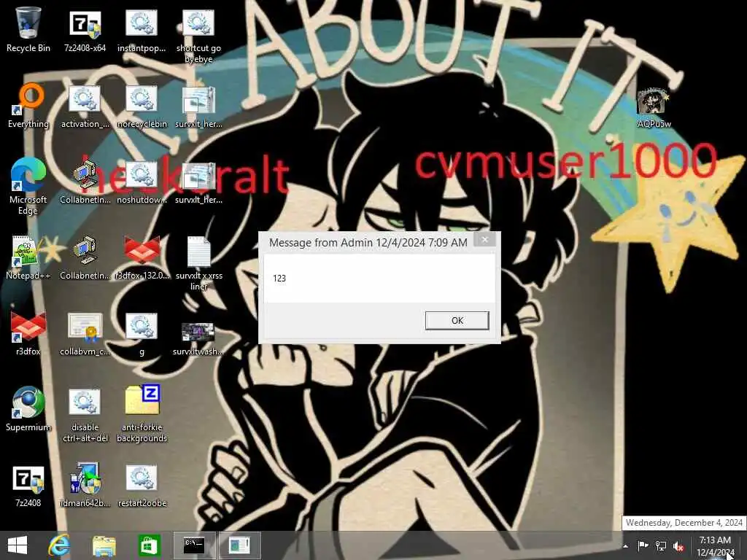Select the file icon named g
The width and height of the screenshot is (747, 560).
(142, 334)
